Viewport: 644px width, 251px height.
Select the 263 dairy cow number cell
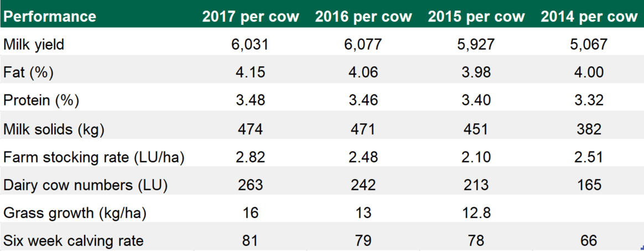coord(250,185)
